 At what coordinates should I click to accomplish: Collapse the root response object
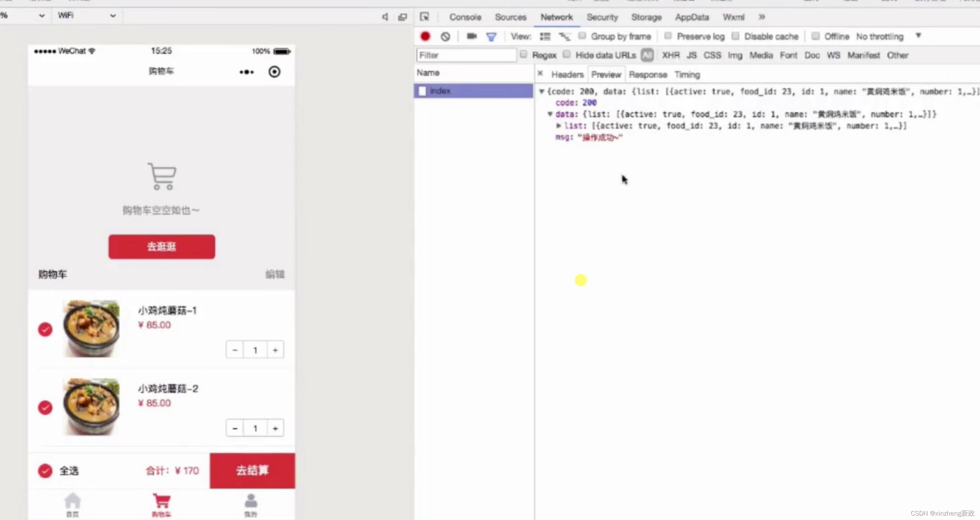pyautogui.click(x=541, y=91)
